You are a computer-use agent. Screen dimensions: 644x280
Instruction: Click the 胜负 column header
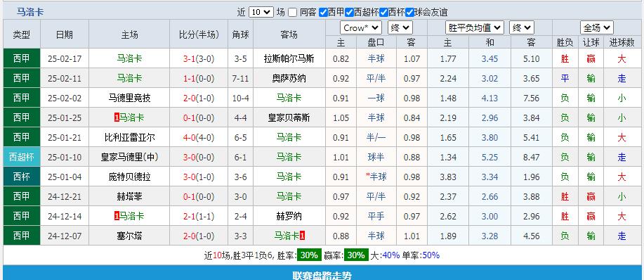click(565, 42)
